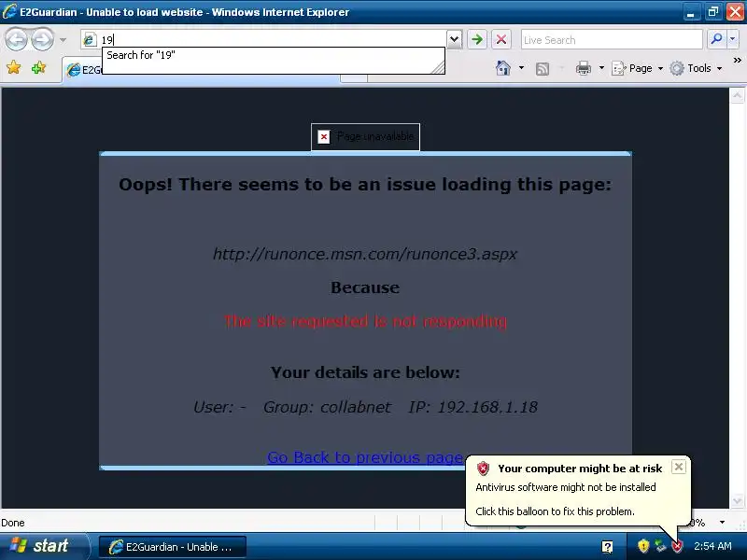
Task: Click the red Stop button
Action: [x=501, y=39]
